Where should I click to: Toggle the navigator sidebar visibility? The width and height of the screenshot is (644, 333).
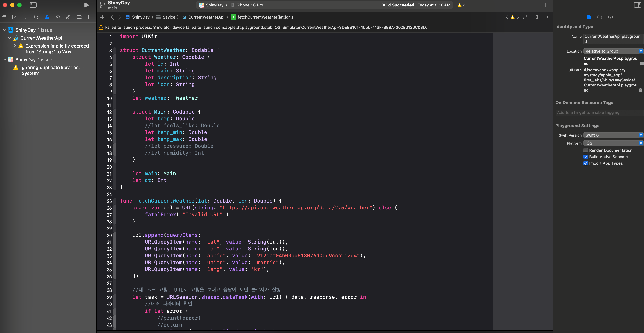tap(33, 5)
